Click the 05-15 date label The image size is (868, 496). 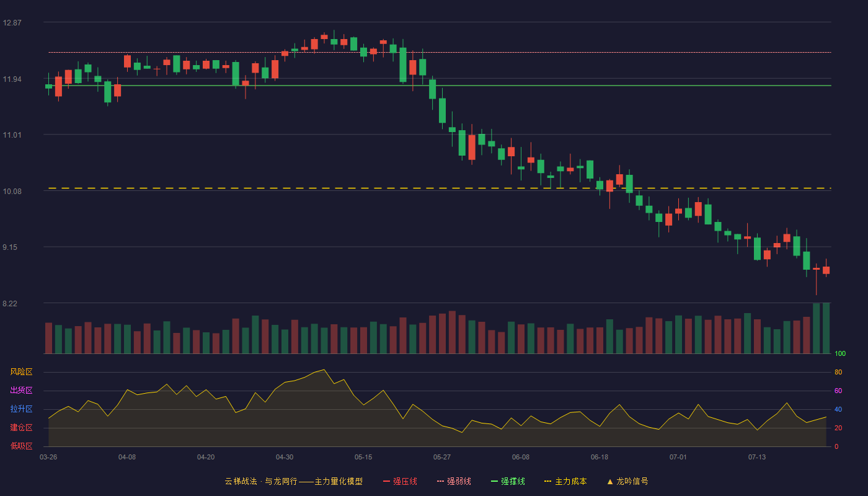(363, 457)
